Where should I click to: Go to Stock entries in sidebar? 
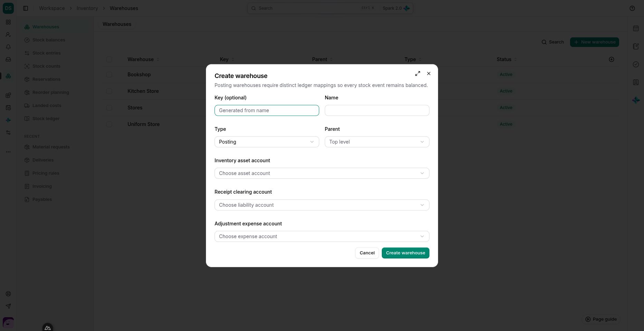pos(46,53)
